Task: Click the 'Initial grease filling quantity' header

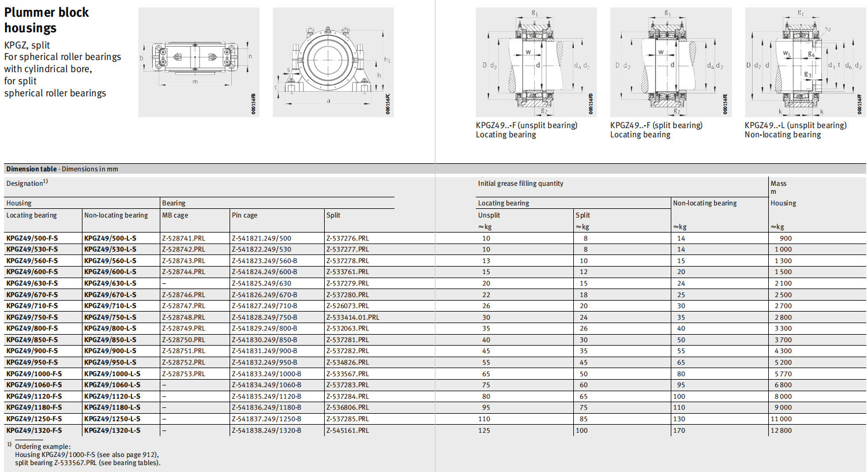Action: [520, 183]
